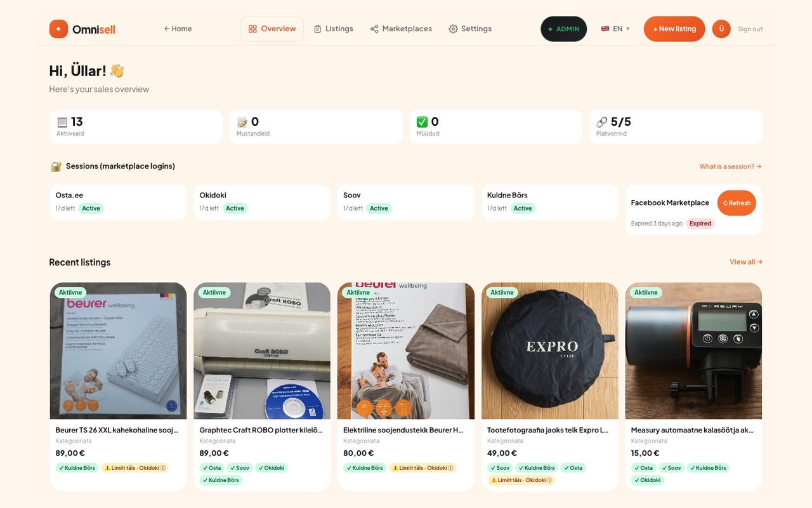Click info icon on Expro limit warning
Screen dimensions: 812x508
(549, 480)
